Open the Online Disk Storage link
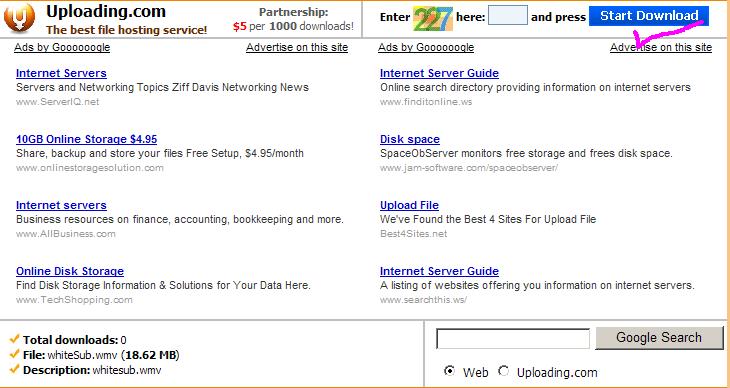Image resolution: width=730 pixels, height=388 pixels. tap(70, 271)
